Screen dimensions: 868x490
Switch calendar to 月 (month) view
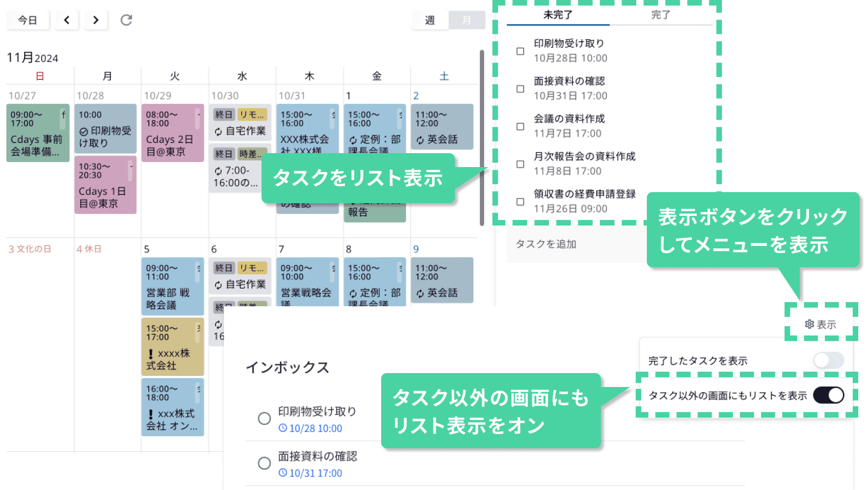(x=466, y=20)
